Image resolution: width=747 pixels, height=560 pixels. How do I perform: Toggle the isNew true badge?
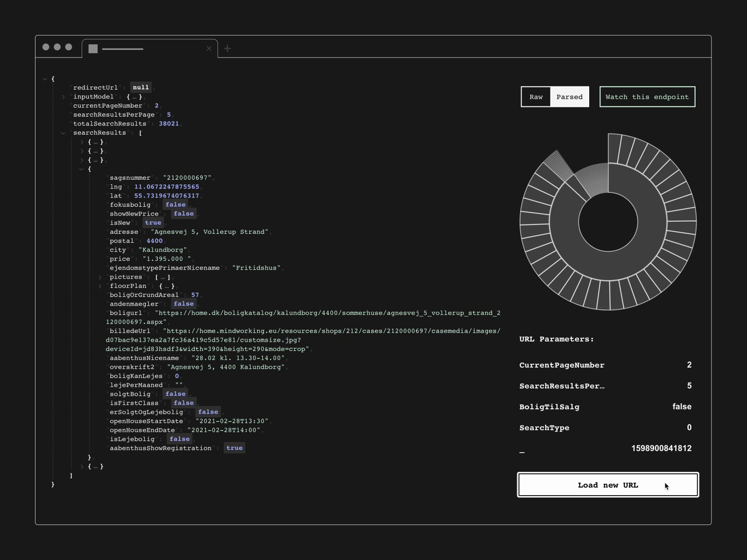click(x=153, y=223)
